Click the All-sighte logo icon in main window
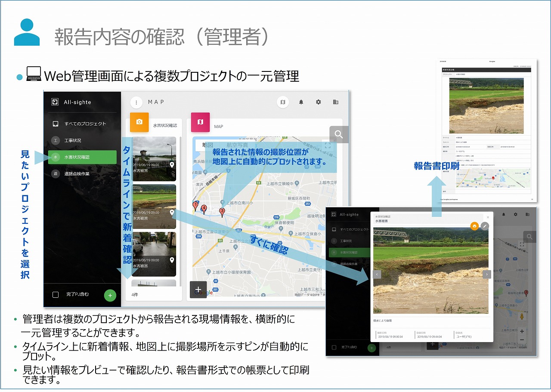551x392 pixels. 55,102
